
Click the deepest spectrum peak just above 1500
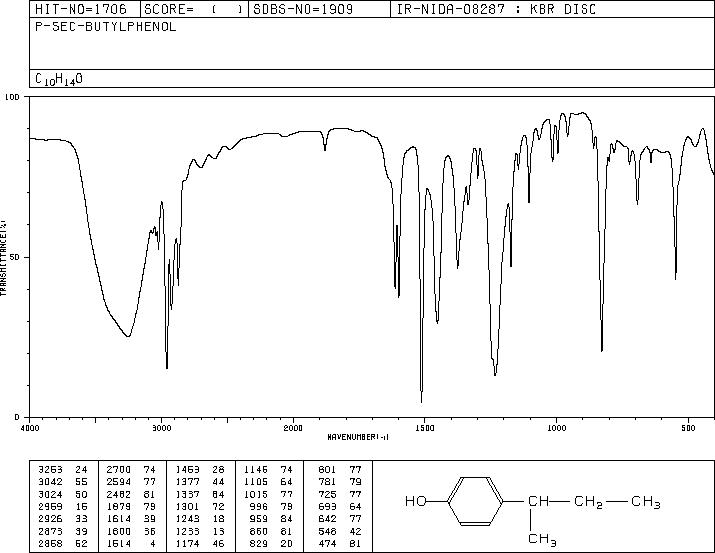(421, 401)
